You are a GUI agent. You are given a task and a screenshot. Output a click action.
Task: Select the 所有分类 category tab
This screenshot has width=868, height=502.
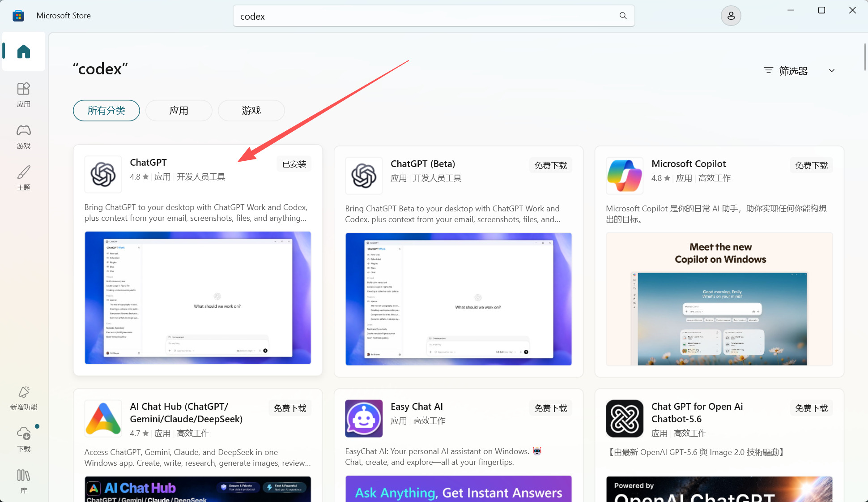click(x=106, y=111)
